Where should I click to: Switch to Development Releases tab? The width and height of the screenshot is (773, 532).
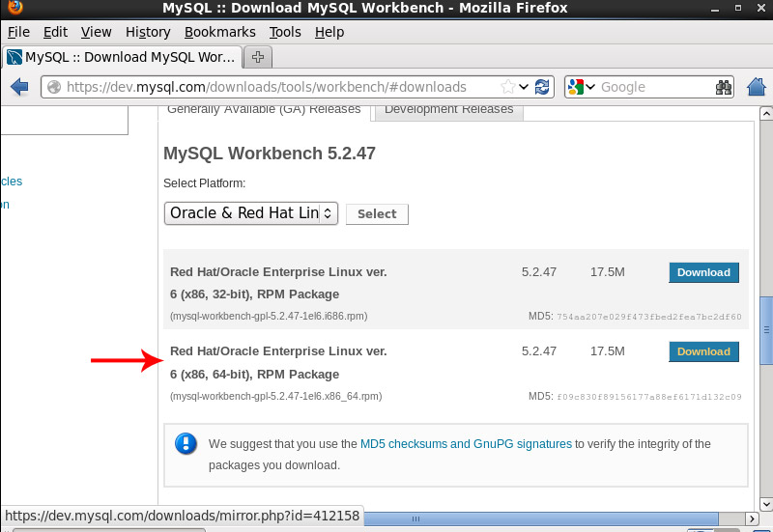point(448,112)
